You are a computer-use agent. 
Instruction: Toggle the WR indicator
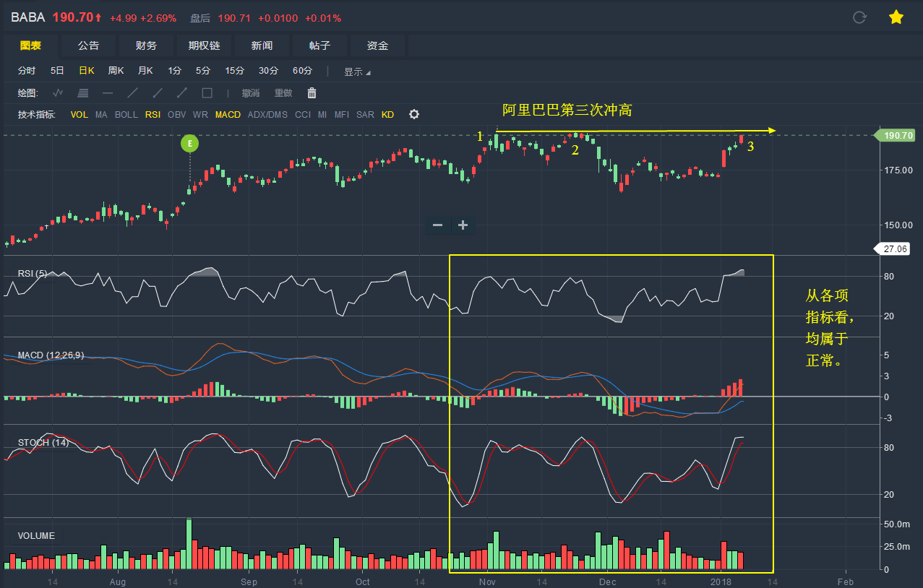tap(200, 115)
